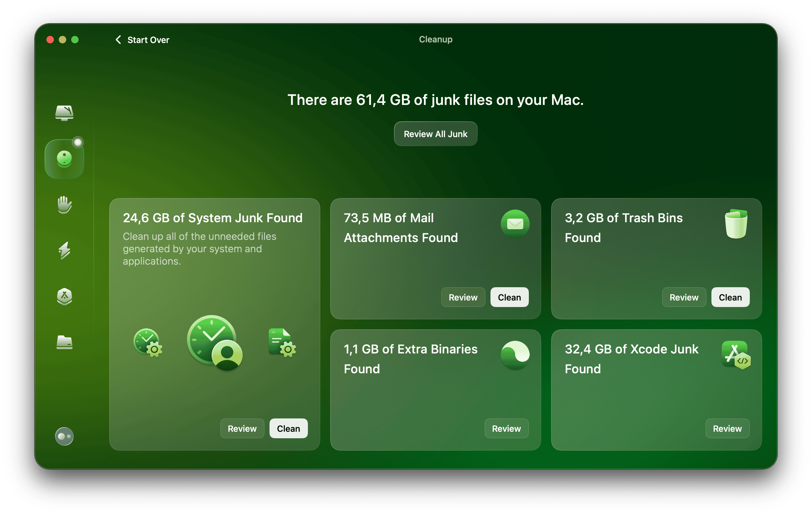Click the Xcode Junk icon
Screen dimensions: 812x515
tap(736, 355)
